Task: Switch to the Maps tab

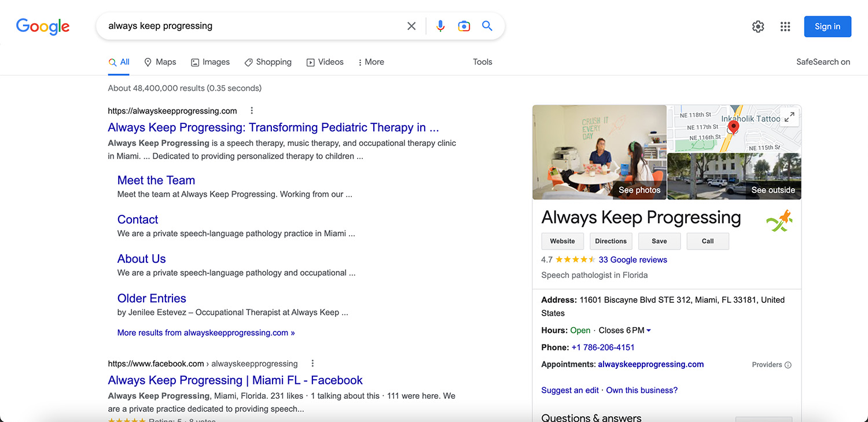Action: click(x=160, y=62)
